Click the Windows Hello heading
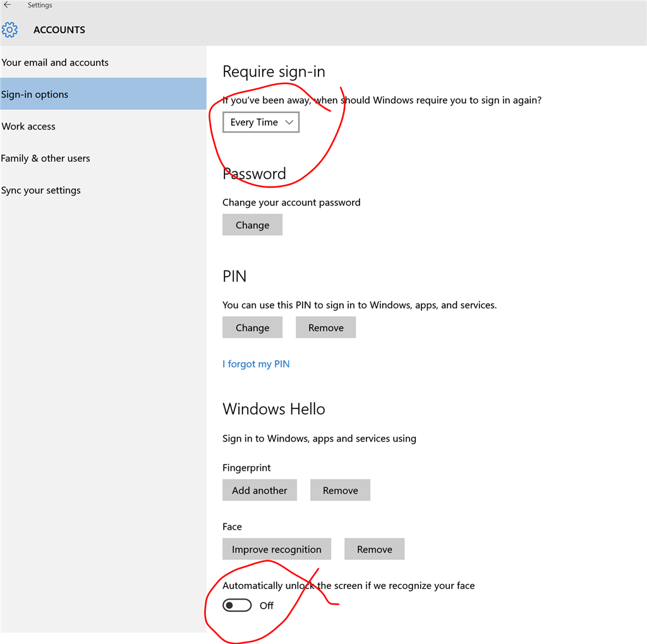This screenshot has width=647, height=644. (274, 409)
